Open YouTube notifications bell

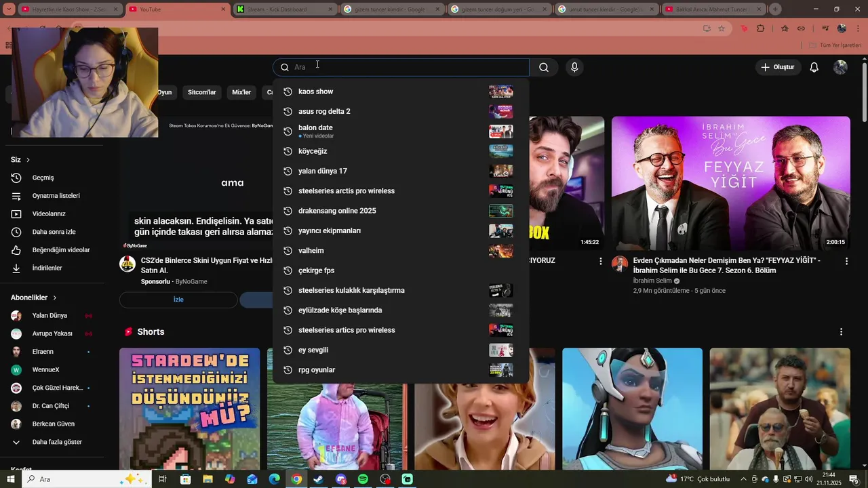click(x=814, y=67)
